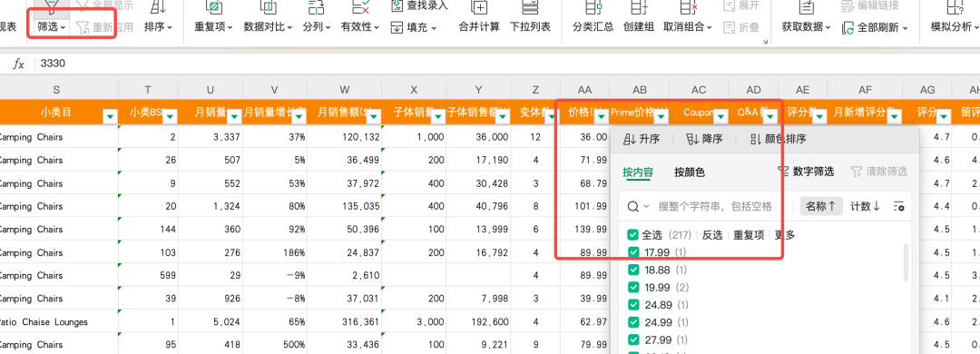Sort ascending with 升序 in filter panel

coord(642,140)
